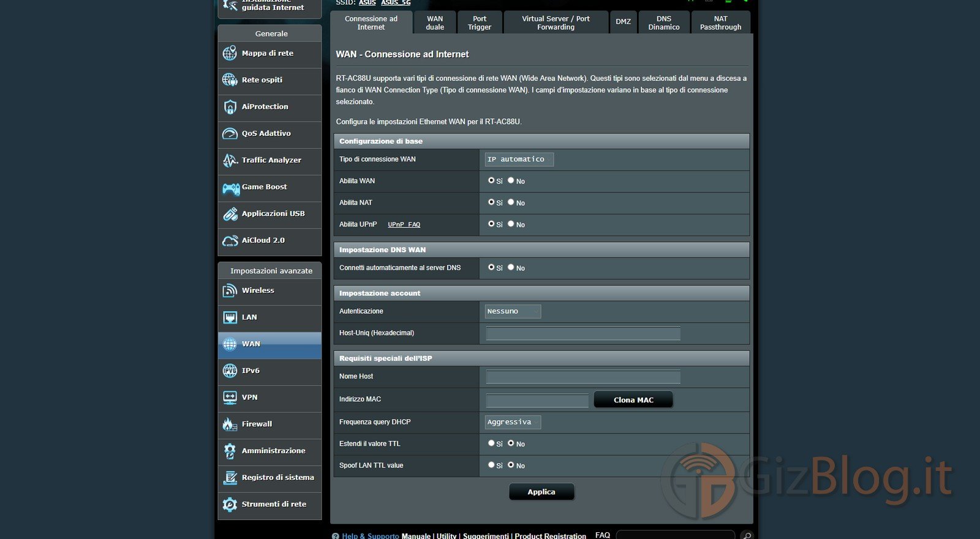Set Abilita NAT to No
This screenshot has height=539, width=980.
tap(511, 202)
